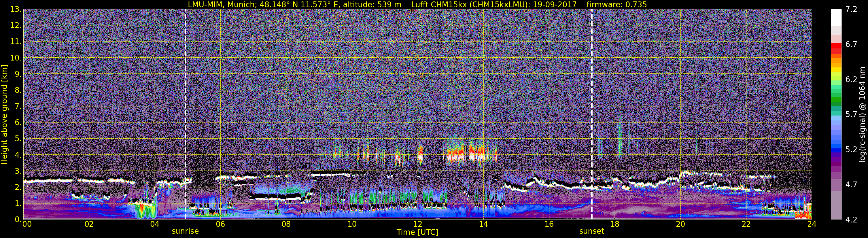Click the 08 tick on the time axis
This screenshot has height=238, width=868.
[x=286, y=224]
